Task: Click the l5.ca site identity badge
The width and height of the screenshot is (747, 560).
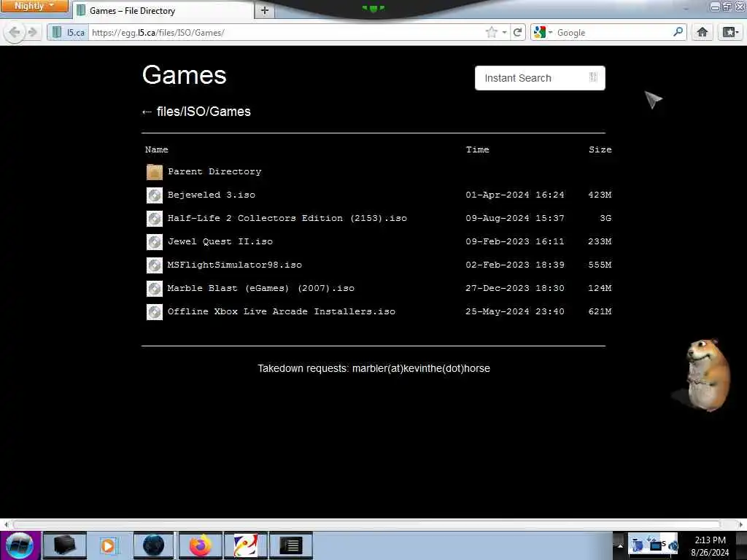Action: point(68,32)
